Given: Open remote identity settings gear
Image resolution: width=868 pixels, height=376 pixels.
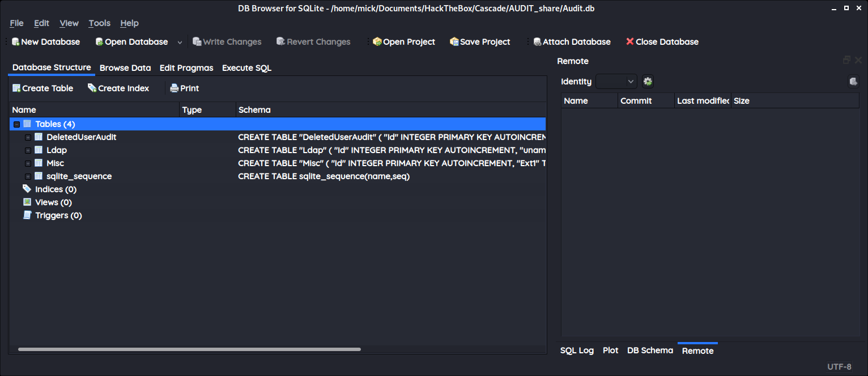Looking at the screenshot, I should pos(647,81).
